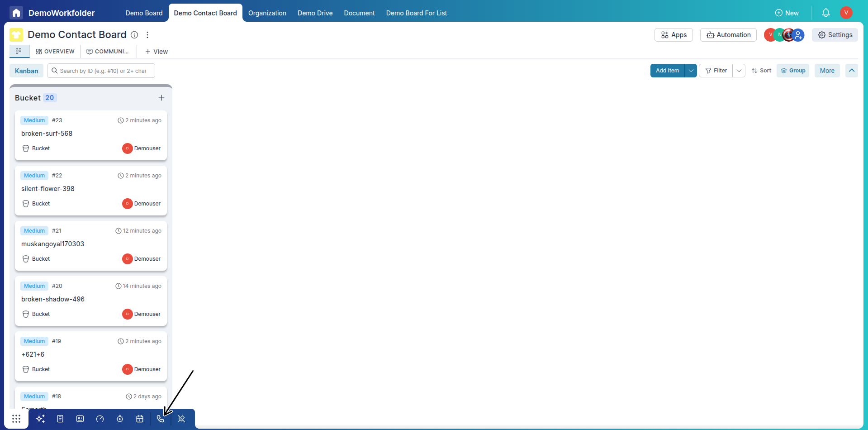
Task: Click the Kanban view label button
Action: coord(27,71)
